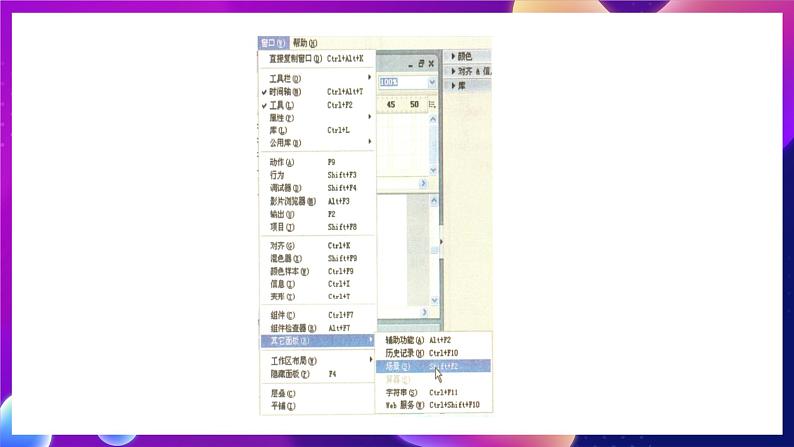The width and height of the screenshot is (794, 447).
Task: Click the 100% zoom input field
Action: (x=403, y=82)
